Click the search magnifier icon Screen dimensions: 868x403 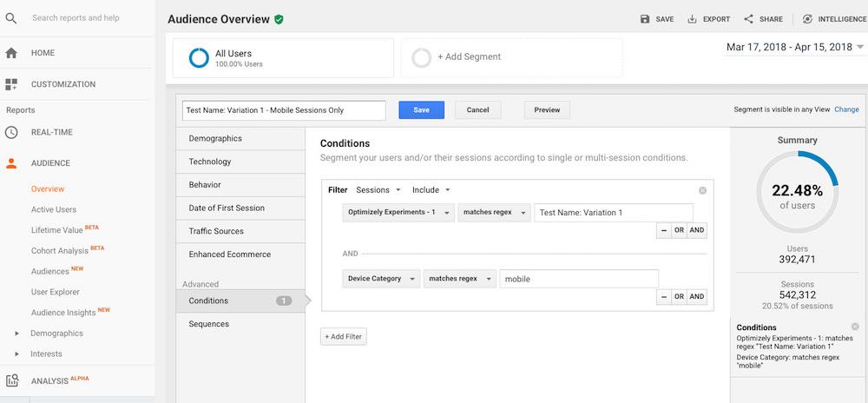point(11,18)
